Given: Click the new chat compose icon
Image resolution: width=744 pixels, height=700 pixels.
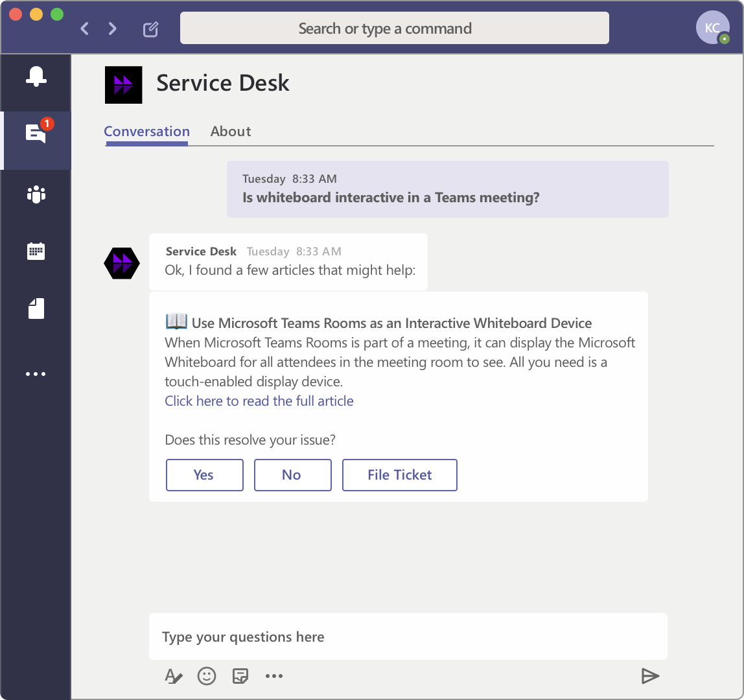Looking at the screenshot, I should tap(150, 29).
